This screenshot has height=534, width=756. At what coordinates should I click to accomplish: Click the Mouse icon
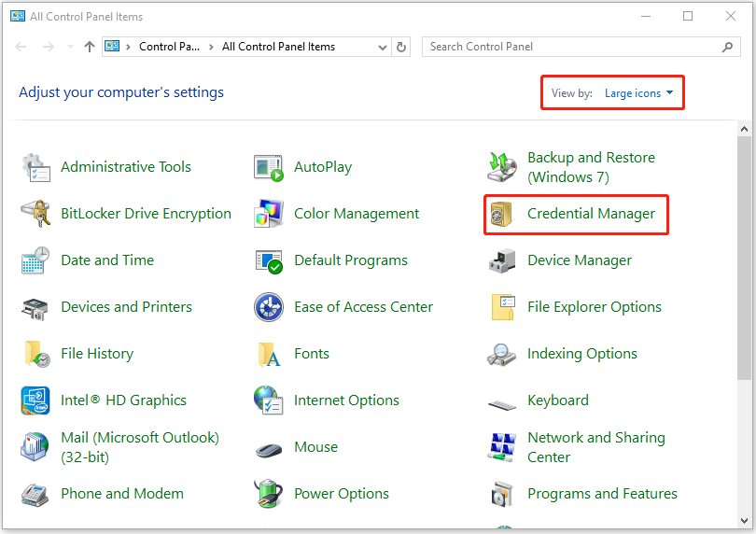pyautogui.click(x=269, y=450)
